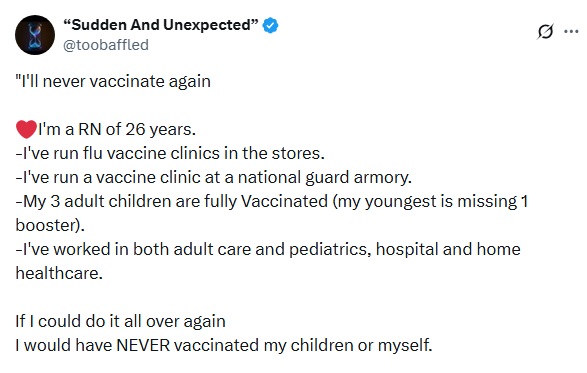
Task: Select the flu vaccine clinics line
Action: click(170, 154)
